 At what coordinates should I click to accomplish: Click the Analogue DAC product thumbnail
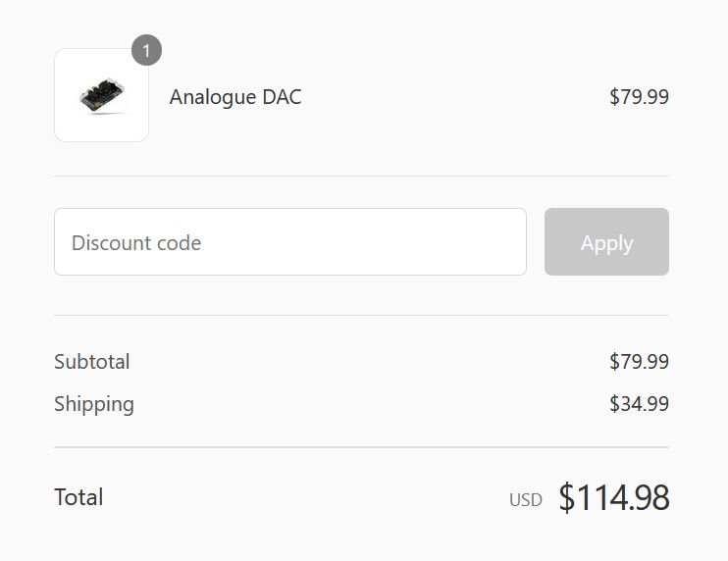[101, 95]
